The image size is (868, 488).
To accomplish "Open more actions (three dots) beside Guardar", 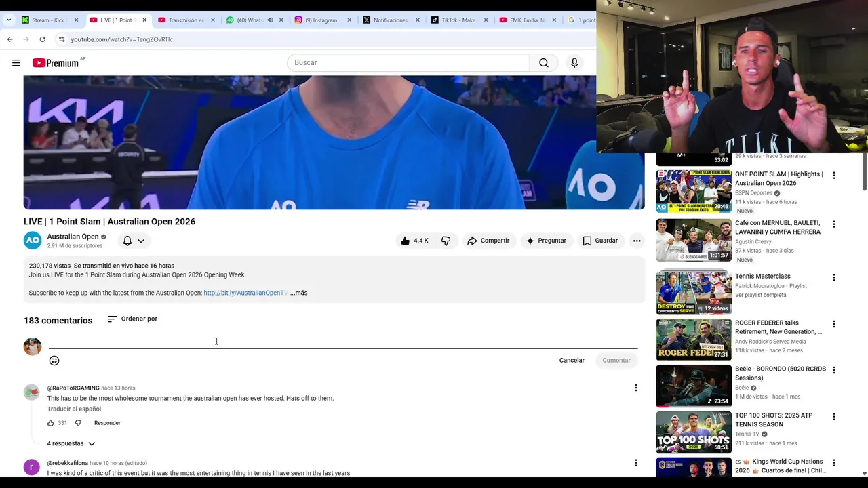I will [x=637, y=241].
